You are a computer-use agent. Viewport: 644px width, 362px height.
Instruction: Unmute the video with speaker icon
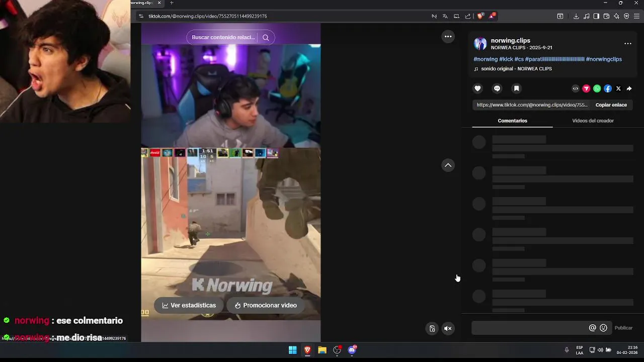tap(448, 328)
